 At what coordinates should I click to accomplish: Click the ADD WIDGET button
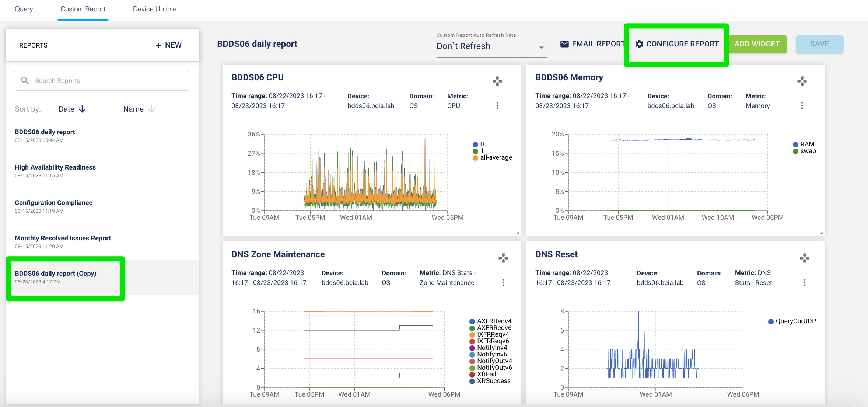tap(757, 44)
